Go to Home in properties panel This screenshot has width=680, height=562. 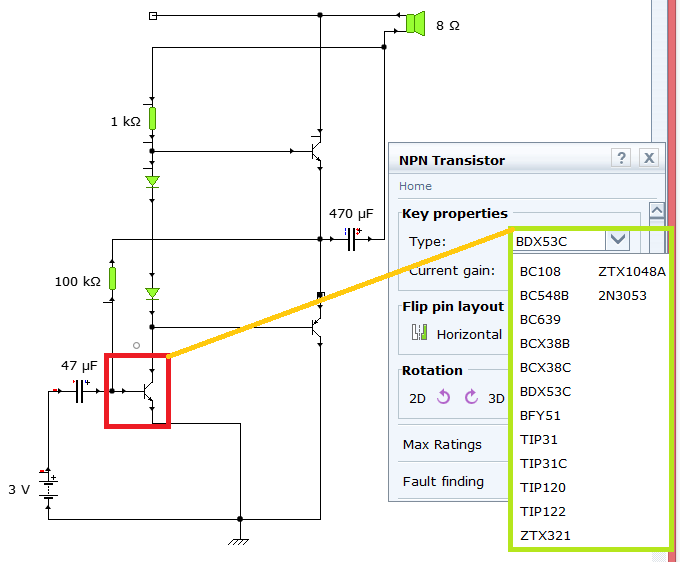coord(415,186)
